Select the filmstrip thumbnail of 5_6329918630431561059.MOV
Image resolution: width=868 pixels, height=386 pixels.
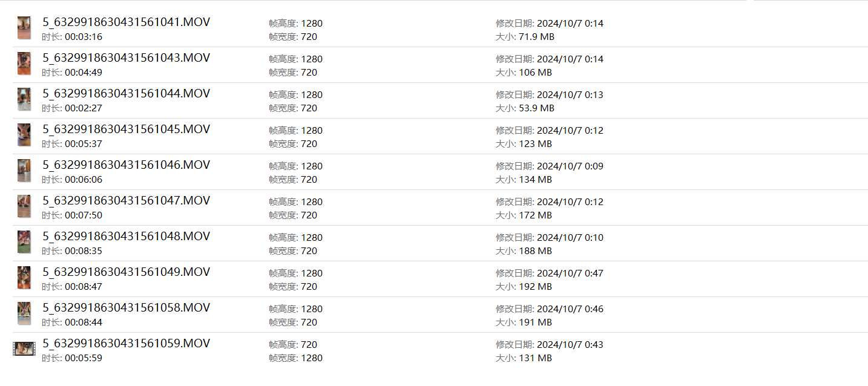[24, 349]
